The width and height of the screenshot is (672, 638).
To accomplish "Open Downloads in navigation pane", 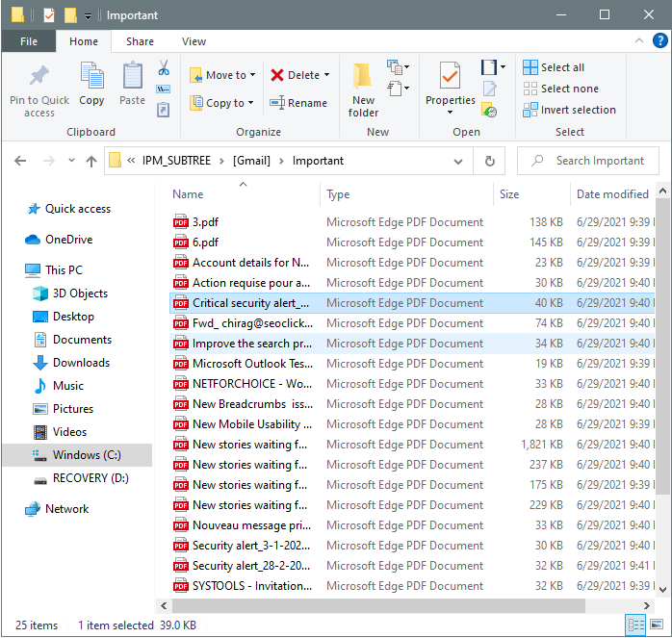I will [x=71, y=363].
